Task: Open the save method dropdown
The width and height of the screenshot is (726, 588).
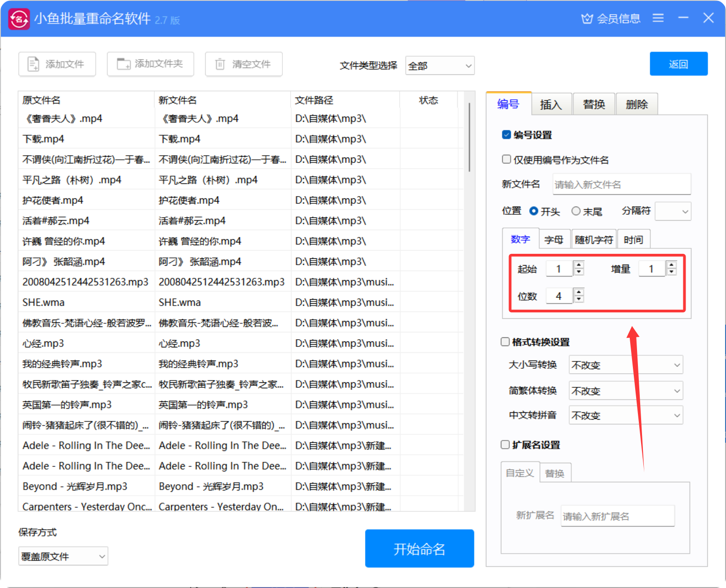Action: click(63, 556)
